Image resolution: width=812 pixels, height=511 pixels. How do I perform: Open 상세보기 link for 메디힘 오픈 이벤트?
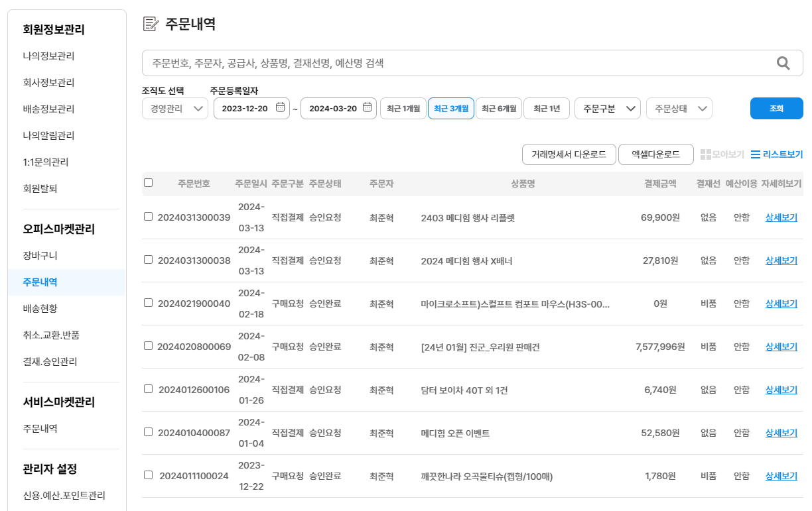pos(781,433)
